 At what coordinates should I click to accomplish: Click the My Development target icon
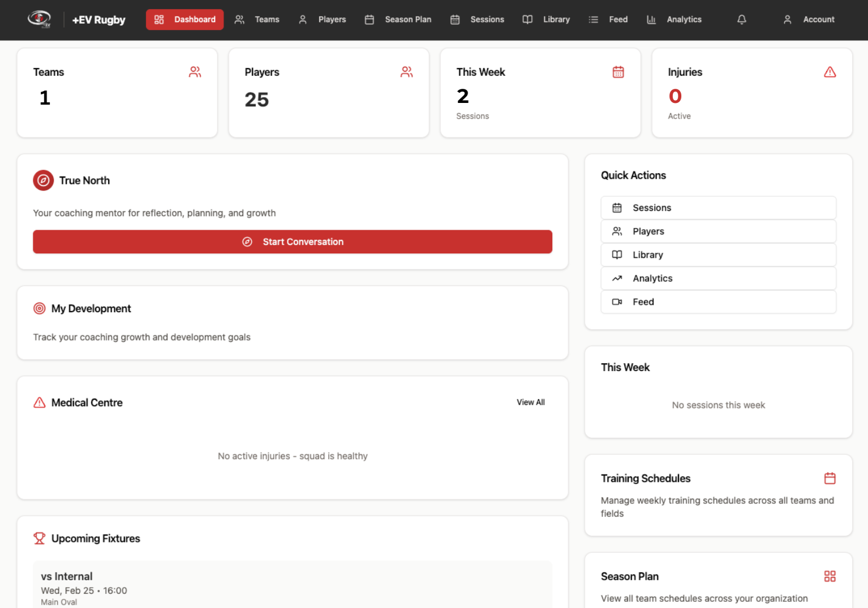[39, 308]
